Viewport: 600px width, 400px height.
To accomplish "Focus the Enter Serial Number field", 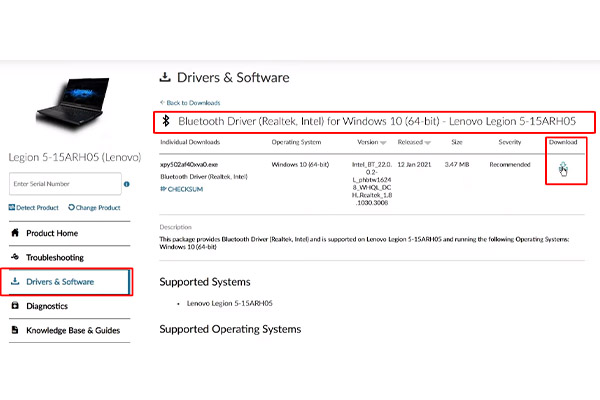I will [65, 184].
